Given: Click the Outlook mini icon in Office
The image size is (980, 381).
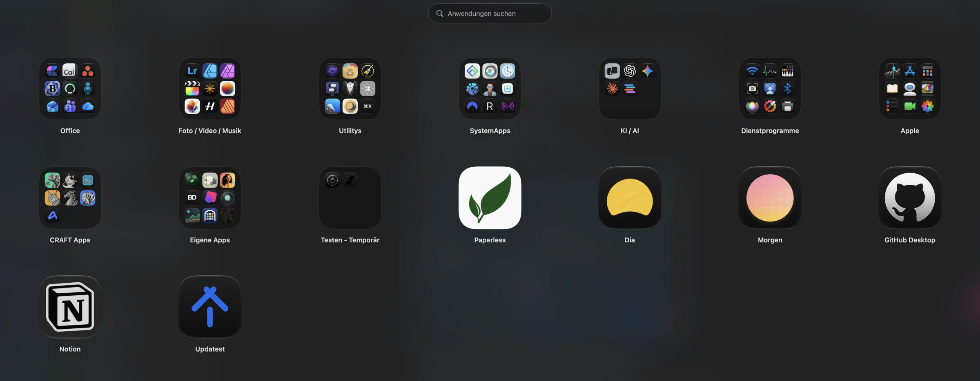Looking at the screenshot, I should coord(52,106).
